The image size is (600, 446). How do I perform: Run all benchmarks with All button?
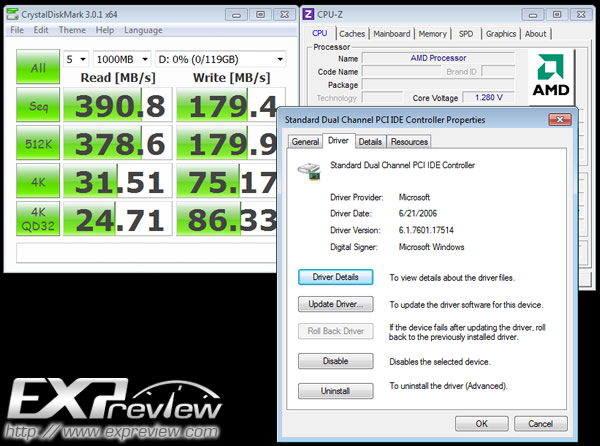pos(38,67)
